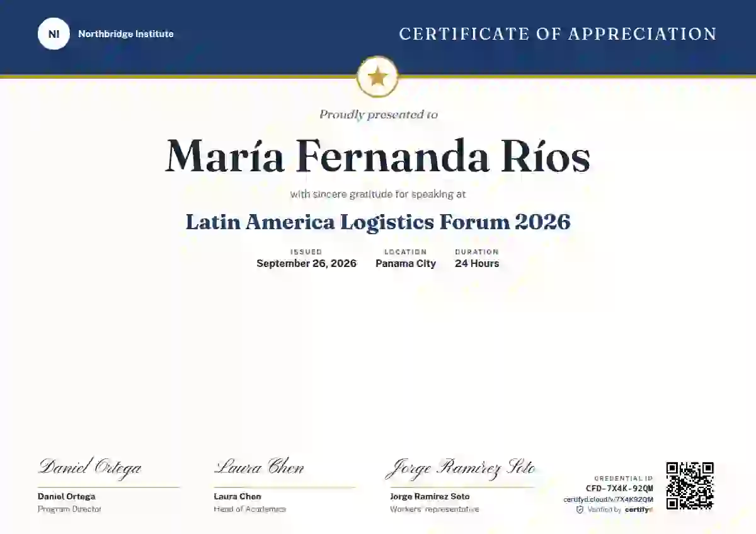Click Daniel Ortega's cursive signature
Screen dimensions: 756x534
[x=89, y=467]
